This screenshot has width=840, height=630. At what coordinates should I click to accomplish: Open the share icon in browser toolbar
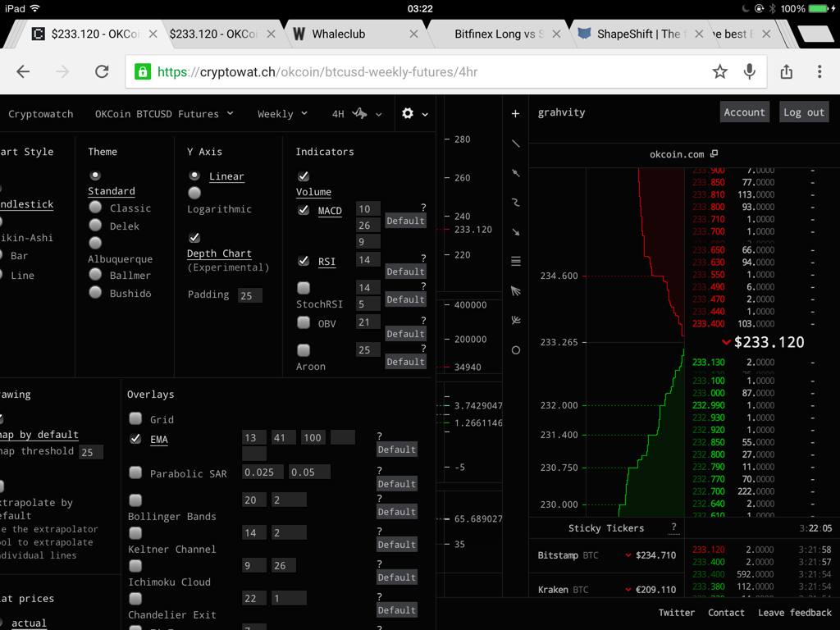point(787,71)
